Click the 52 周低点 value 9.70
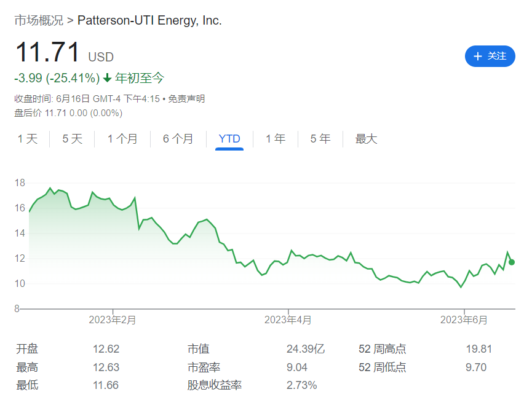 point(476,367)
